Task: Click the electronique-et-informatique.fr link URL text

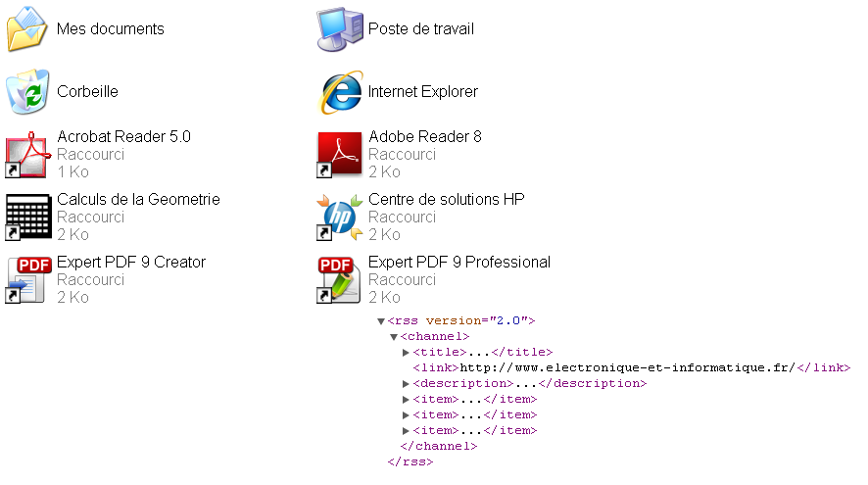Action: [628, 367]
